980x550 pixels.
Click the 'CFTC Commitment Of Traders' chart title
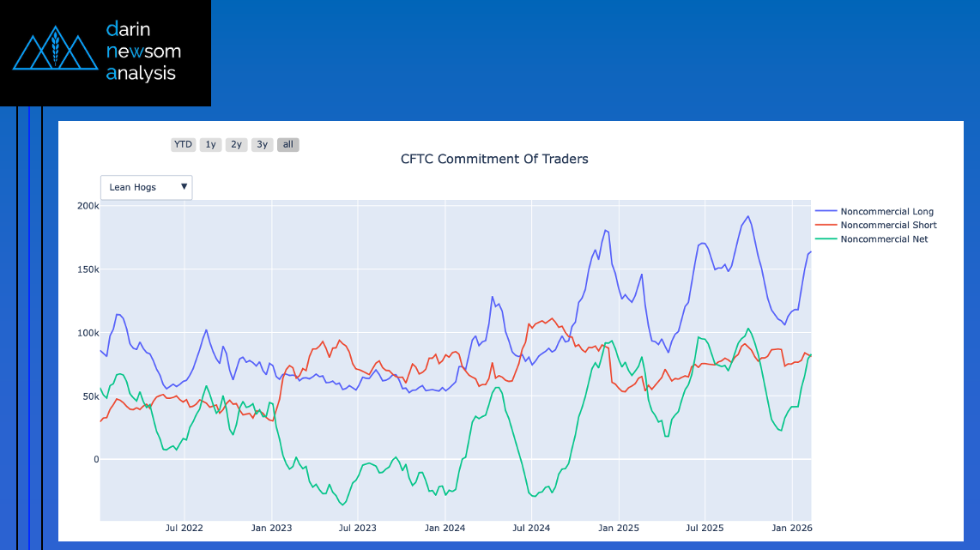tap(494, 159)
